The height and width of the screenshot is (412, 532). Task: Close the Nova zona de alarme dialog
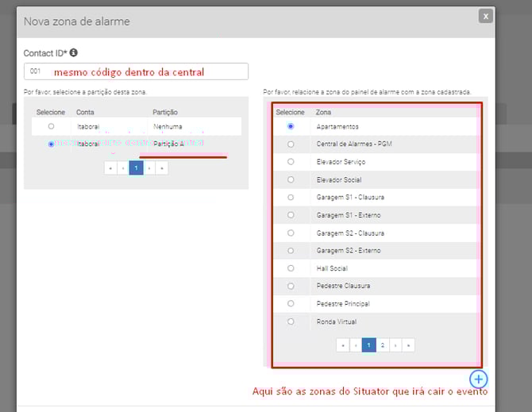485,16
